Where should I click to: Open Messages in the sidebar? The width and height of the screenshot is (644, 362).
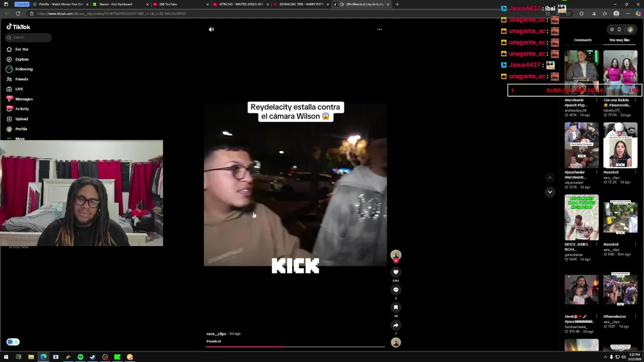20,99
